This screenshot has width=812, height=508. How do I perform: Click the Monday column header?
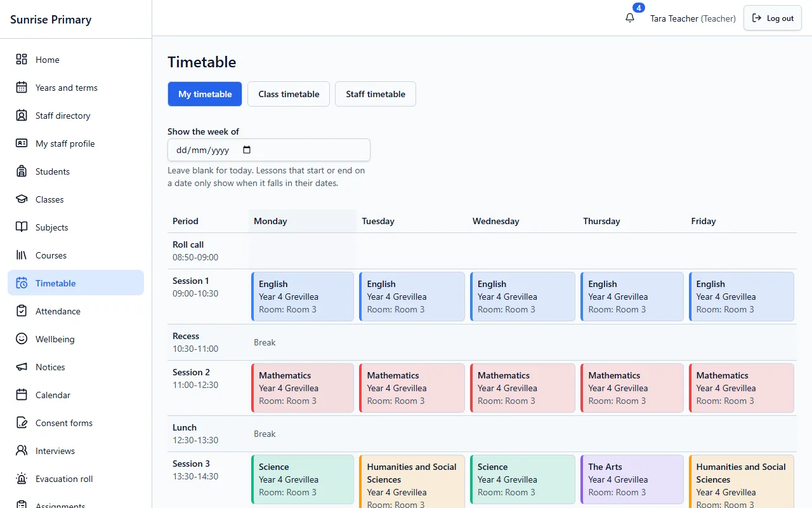coord(303,221)
